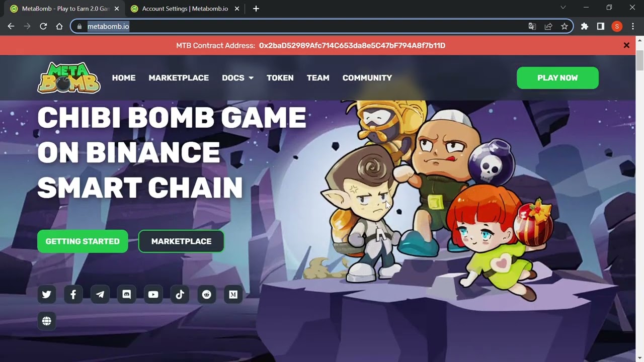Open tab search chevron in title bar
This screenshot has height=362, width=644.
coord(563,8)
